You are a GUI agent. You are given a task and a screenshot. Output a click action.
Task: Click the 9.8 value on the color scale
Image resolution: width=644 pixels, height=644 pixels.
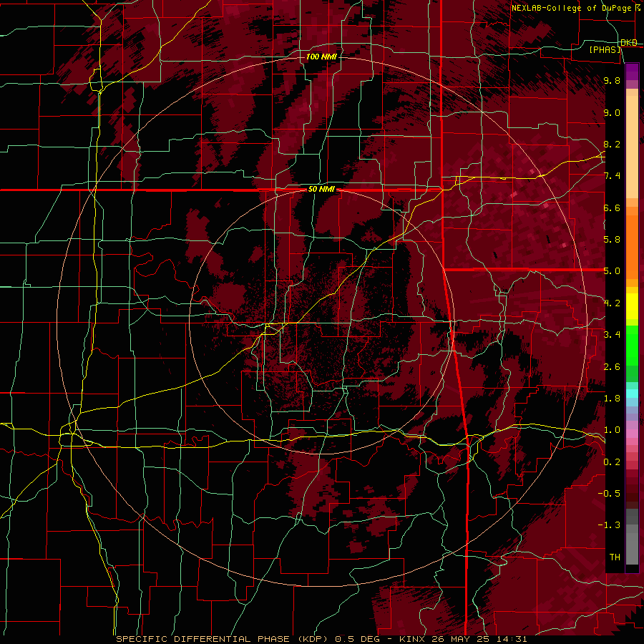(612, 80)
